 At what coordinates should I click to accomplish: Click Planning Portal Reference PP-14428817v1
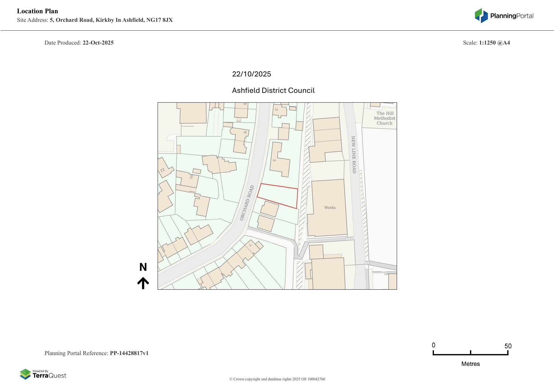pyautogui.click(x=96, y=353)
